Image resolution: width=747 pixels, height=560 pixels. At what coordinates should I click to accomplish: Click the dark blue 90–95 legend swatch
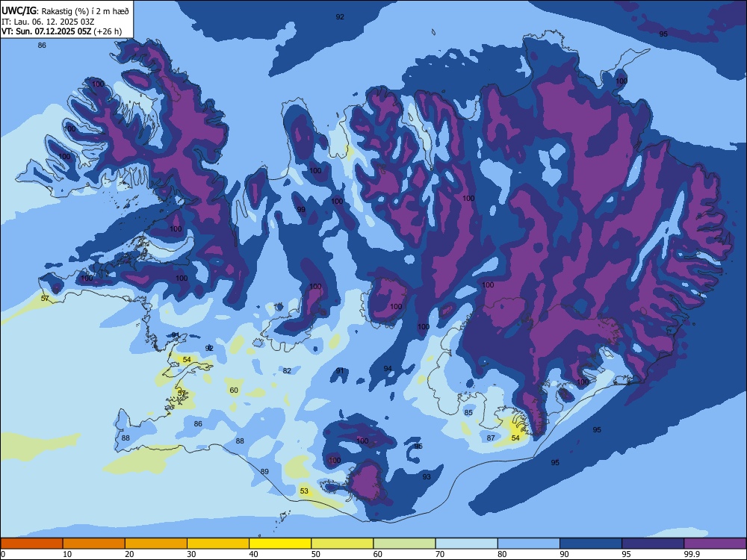[591, 544]
